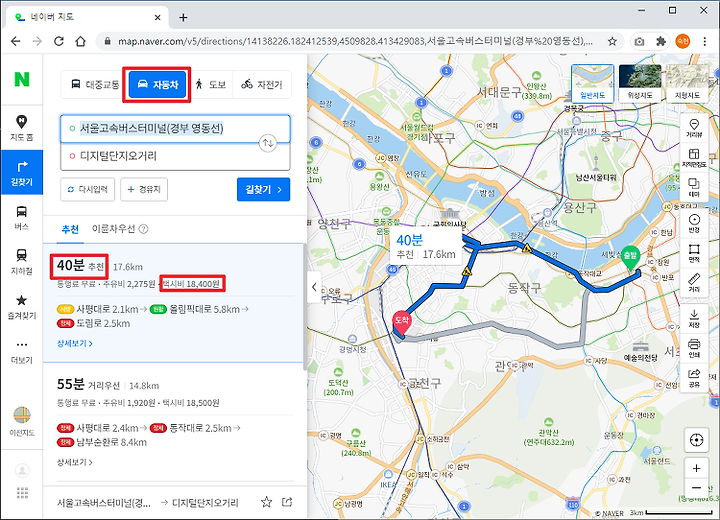Select 자동차 car mode tab
The image size is (720, 520).
158,85
